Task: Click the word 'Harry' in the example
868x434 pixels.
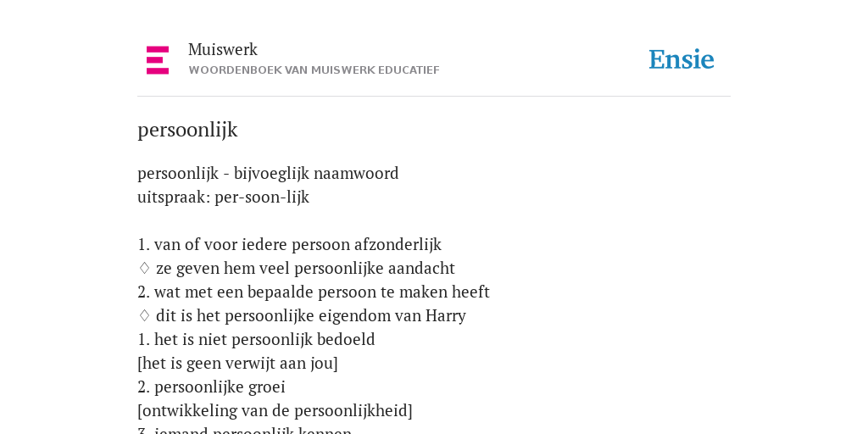Action: [446, 315]
